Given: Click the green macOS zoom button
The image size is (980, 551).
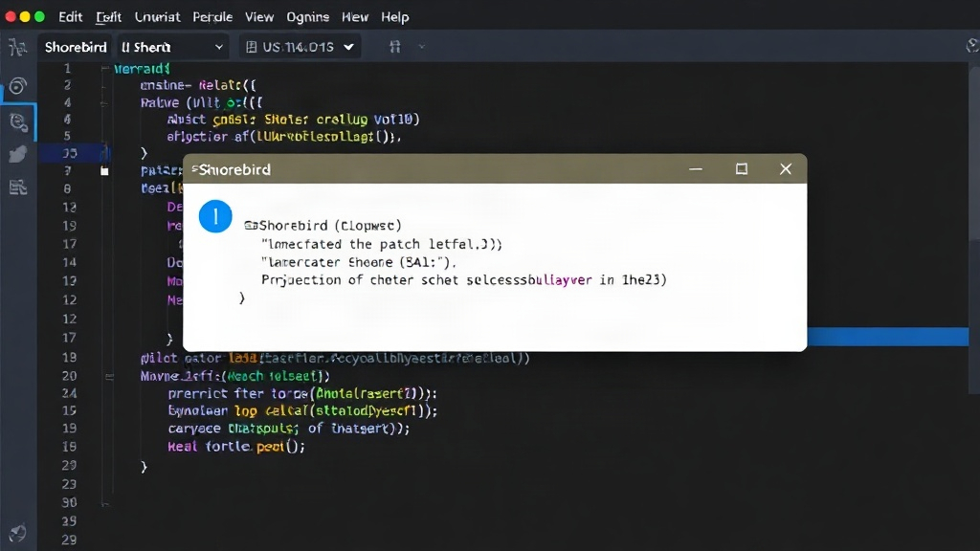Looking at the screenshot, I should (x=39, y=17).
